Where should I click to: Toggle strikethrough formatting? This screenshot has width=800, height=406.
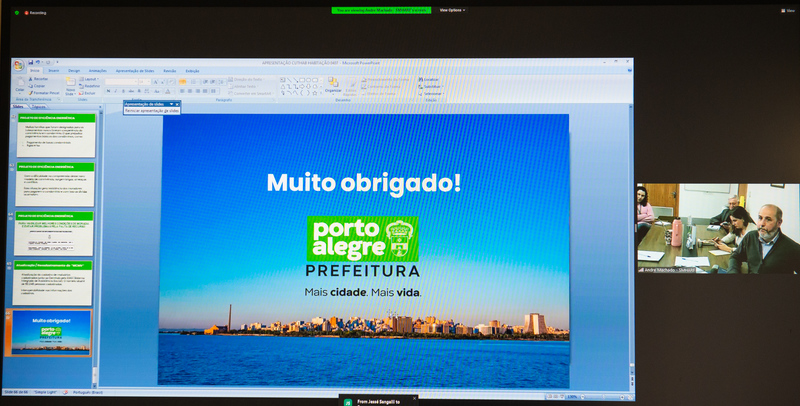(131, 91)
